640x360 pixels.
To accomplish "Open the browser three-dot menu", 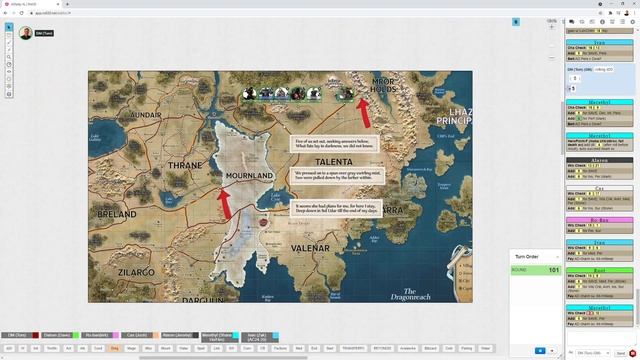I will pyautogui.click(x=635, y=13).
